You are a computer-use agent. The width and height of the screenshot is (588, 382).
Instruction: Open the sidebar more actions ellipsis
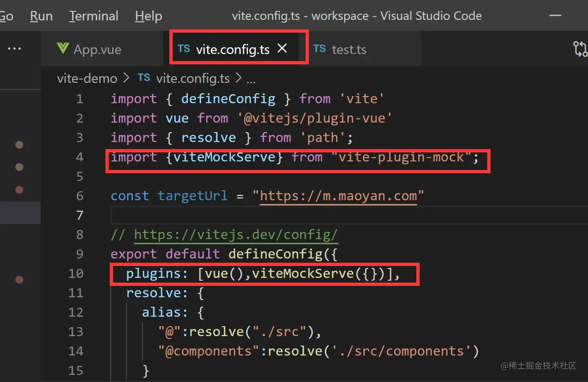point(15,48)
